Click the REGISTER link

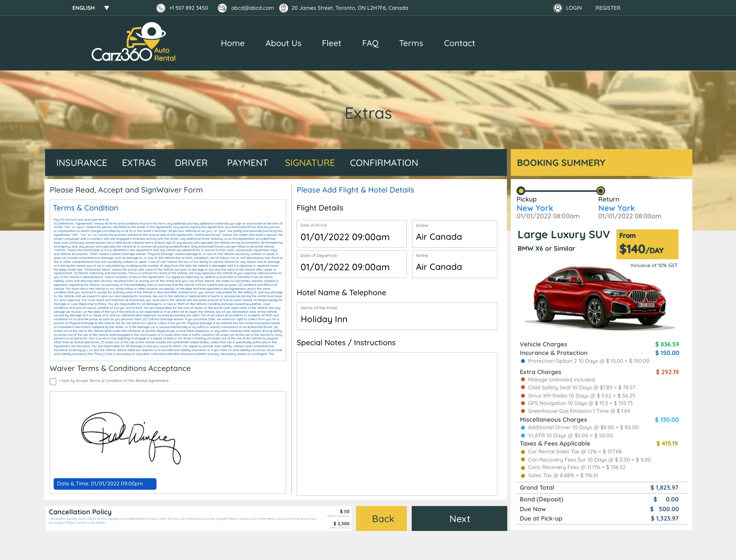607,8
